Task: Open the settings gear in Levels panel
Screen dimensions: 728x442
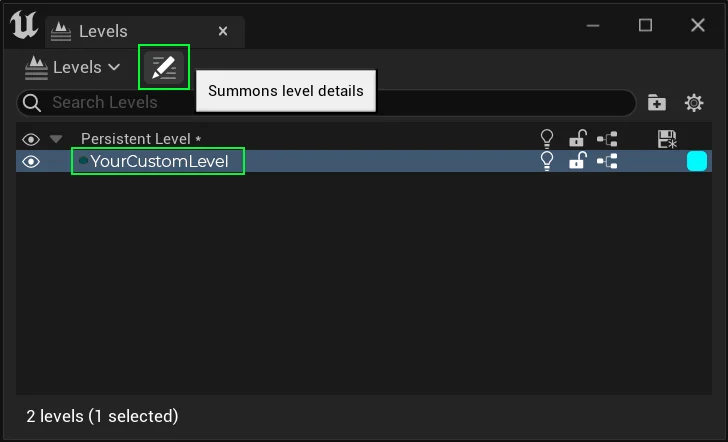Action: [x=694, y=102]
